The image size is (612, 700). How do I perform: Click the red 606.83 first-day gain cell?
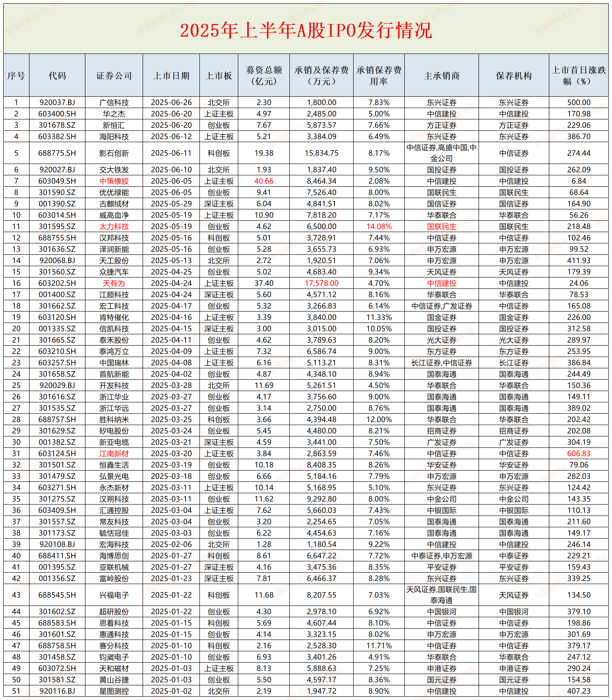click(x=579, y=453)
